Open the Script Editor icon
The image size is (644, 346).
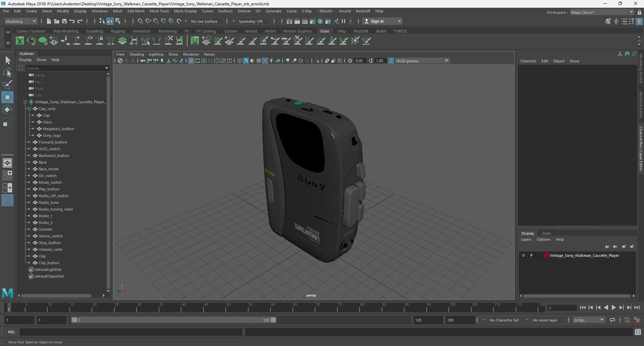coord(638,332)
